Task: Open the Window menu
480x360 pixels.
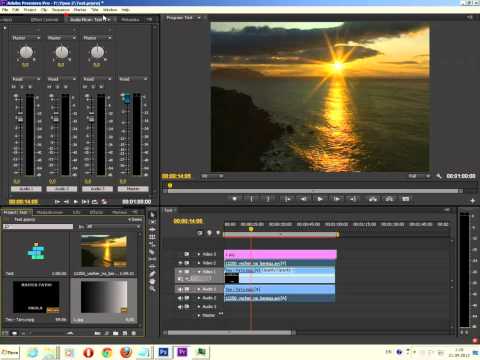Action: pos(110,10)
